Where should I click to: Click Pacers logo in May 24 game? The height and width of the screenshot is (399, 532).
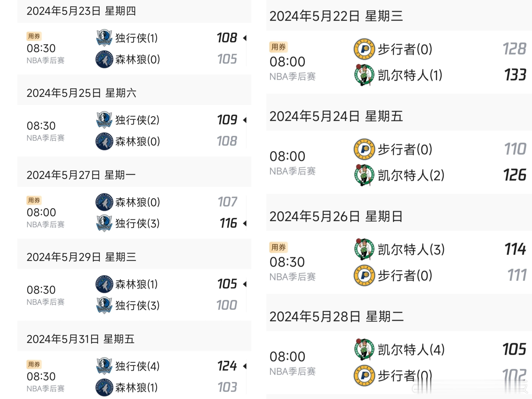364,149
